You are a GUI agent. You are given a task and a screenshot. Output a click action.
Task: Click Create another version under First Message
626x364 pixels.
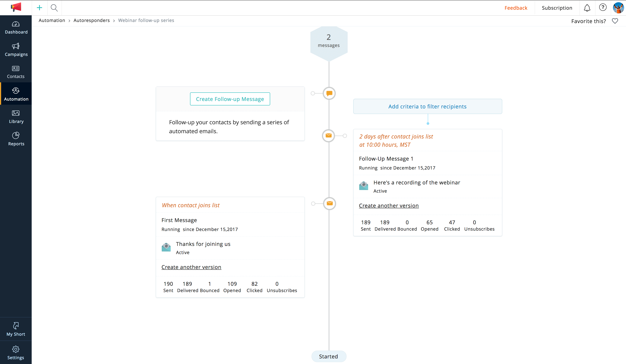coord(191,267)
